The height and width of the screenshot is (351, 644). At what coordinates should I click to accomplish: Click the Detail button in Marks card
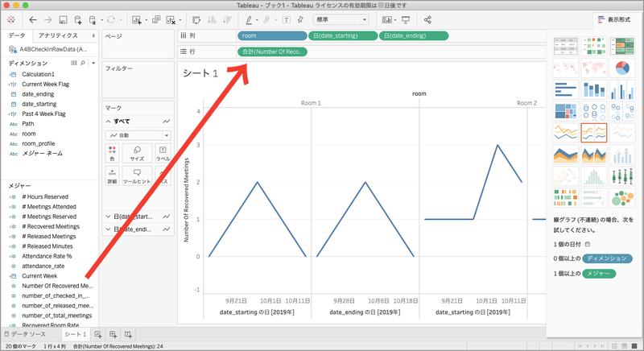112,175
